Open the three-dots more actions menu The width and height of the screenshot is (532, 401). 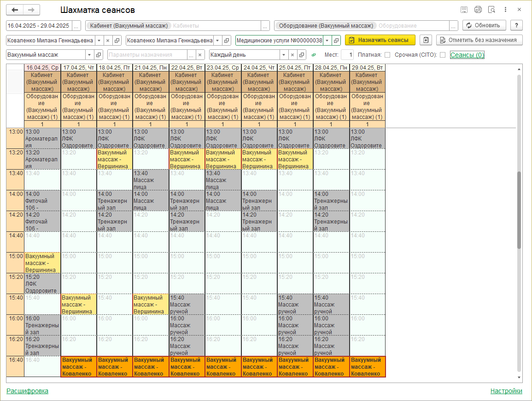tap(506, 10)
